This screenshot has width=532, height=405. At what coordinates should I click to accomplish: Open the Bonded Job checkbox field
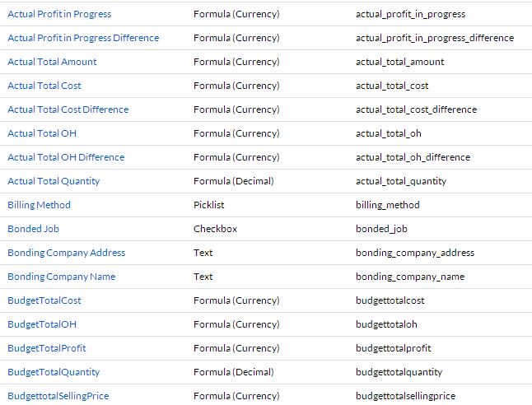[33, 229]
